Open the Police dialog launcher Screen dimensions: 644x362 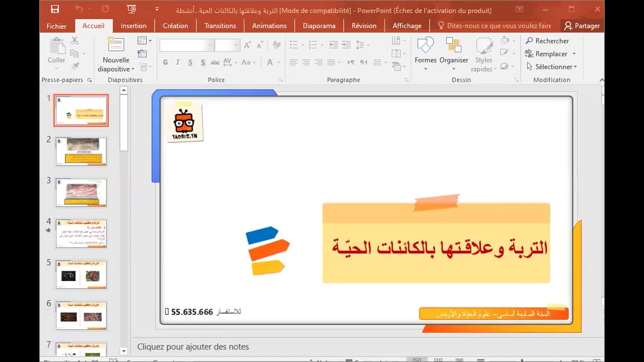281,80
